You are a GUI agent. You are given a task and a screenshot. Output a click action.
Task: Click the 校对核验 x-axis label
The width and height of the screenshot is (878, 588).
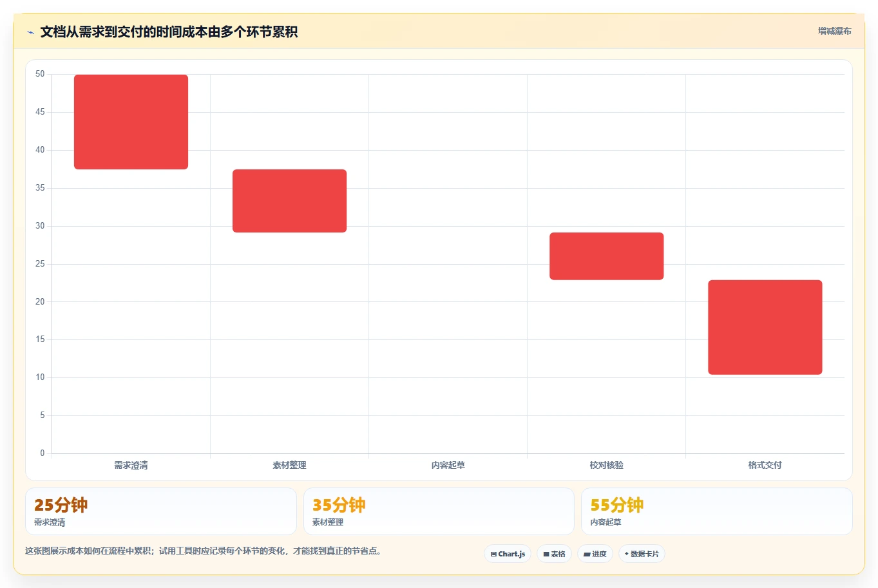(x=606, y=465)
